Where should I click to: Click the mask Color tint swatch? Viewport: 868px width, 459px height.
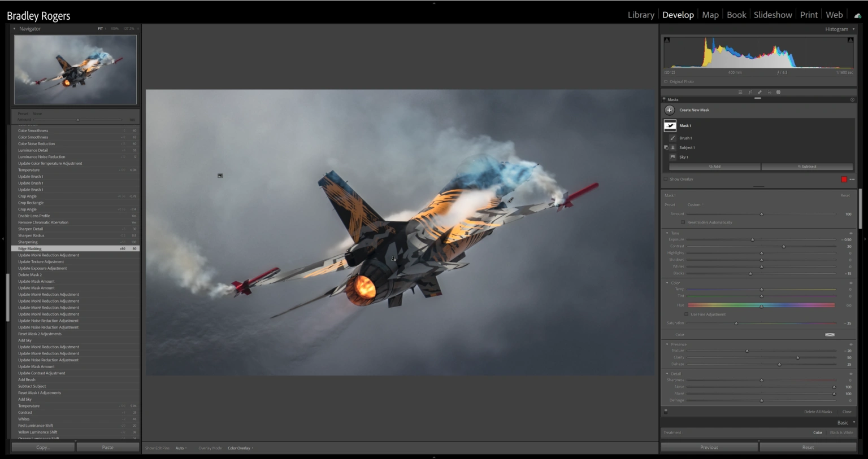pos(830,335)
